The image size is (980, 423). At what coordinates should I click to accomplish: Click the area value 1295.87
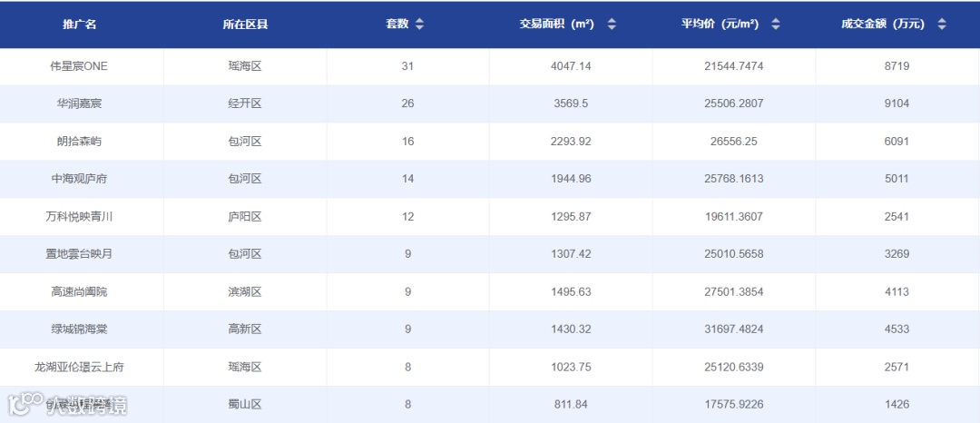[571, 217]
